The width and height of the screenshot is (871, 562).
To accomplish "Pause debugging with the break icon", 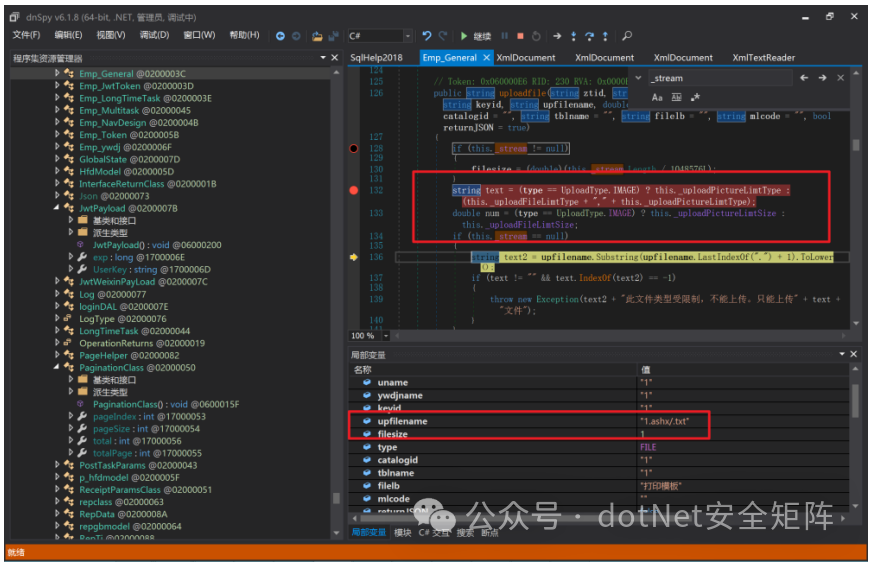I will pyautogui.click(x=504, y=36).
